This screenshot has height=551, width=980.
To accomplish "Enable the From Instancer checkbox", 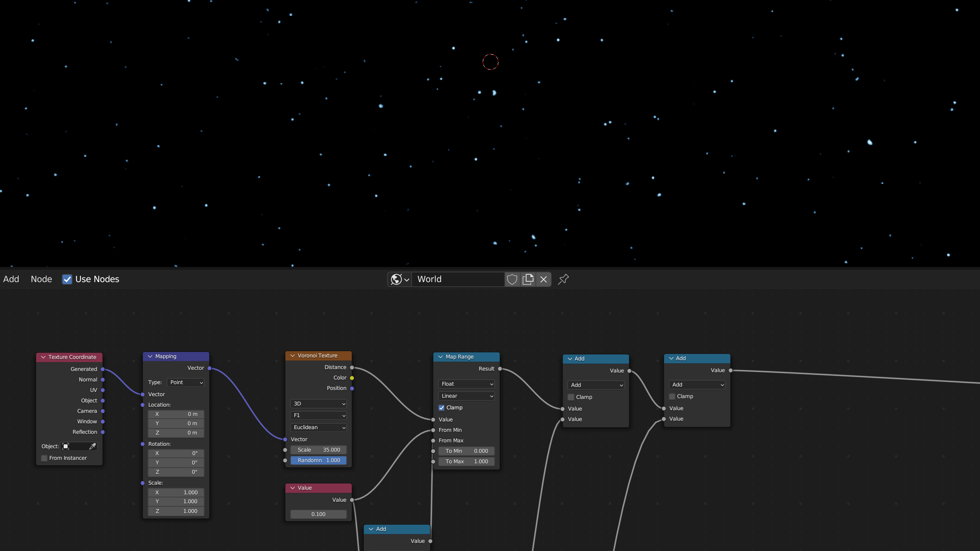I will pos(44,458).
